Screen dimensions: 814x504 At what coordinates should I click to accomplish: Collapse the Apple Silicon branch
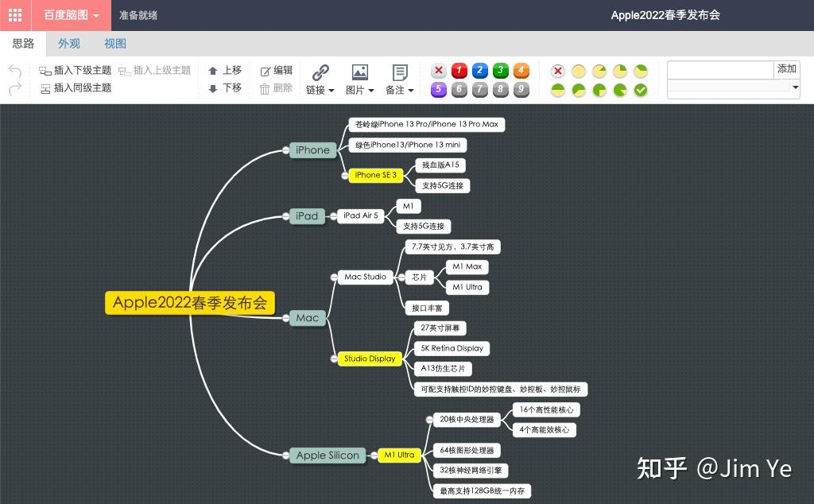click(286, 456)
